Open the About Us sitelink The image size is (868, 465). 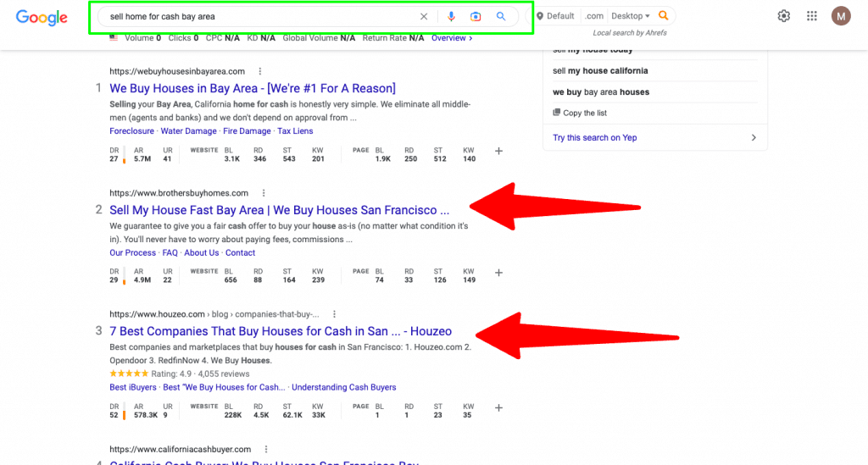(202, 252)
